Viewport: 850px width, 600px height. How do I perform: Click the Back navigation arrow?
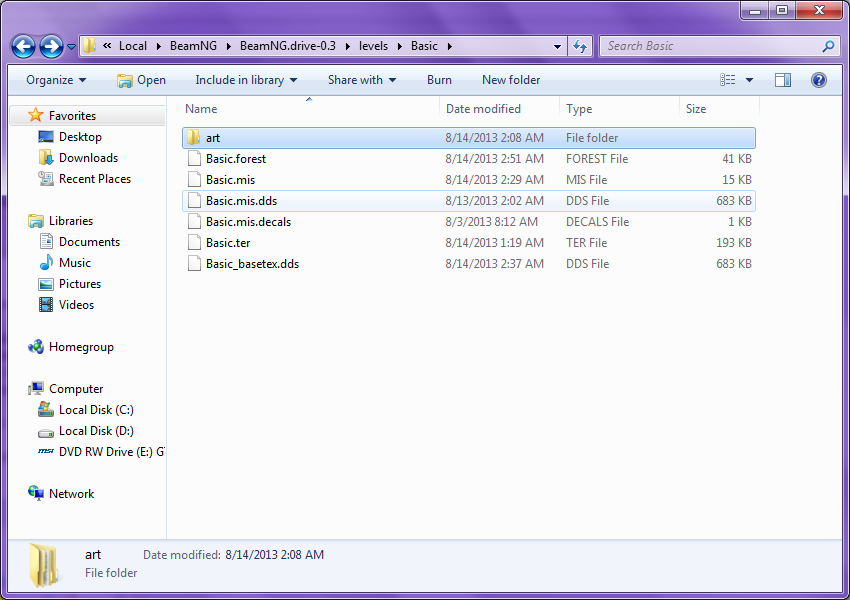[23, 47]
